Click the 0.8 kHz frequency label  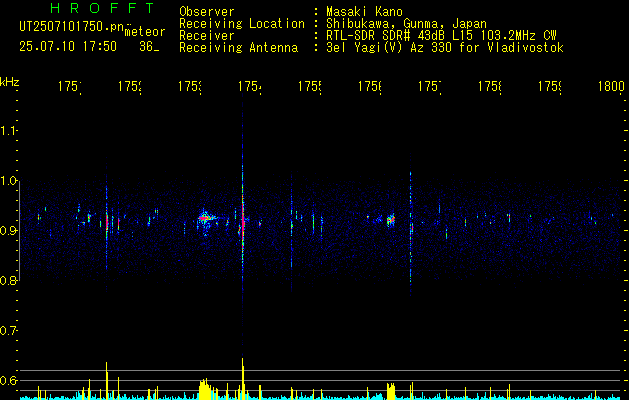(8, 280)
